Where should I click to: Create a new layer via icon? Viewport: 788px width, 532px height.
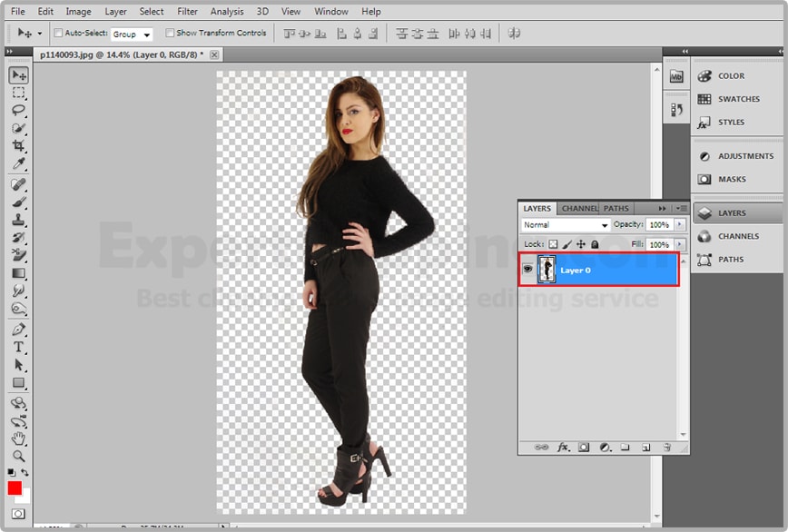[645, 448]
